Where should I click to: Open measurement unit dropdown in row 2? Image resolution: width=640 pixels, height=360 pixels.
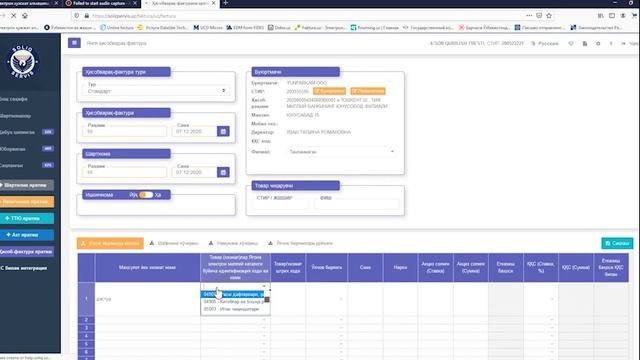[342, 320]
